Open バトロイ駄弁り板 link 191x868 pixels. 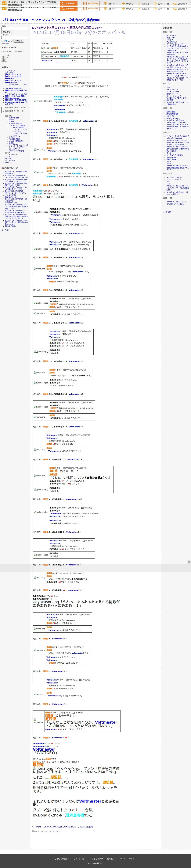[x=15, y=123]
